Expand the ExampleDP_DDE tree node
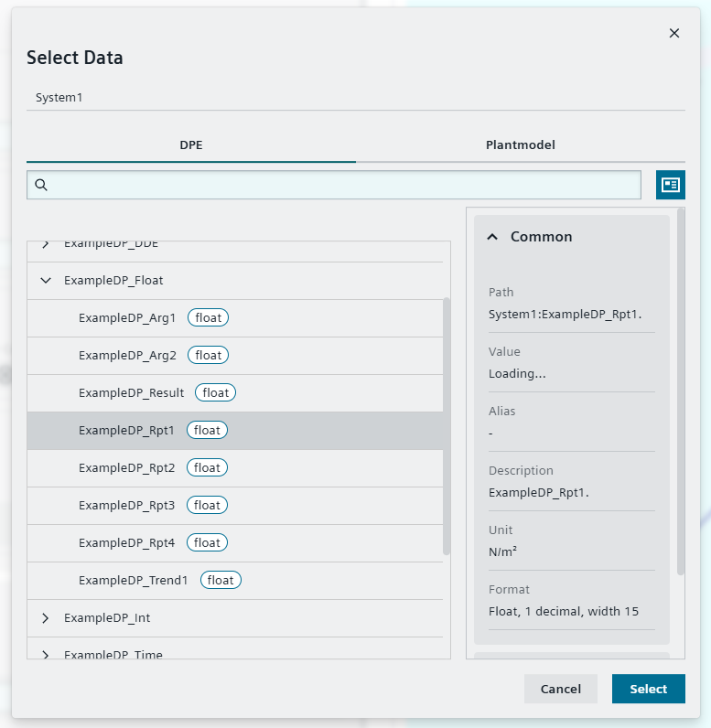This screenshot has width=711, height=728. coord(46,245)
